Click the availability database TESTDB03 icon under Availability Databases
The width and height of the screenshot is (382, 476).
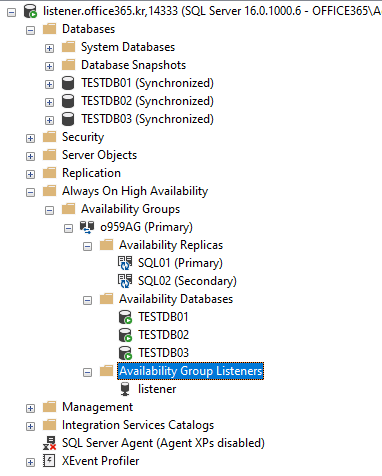coord(125,353)
